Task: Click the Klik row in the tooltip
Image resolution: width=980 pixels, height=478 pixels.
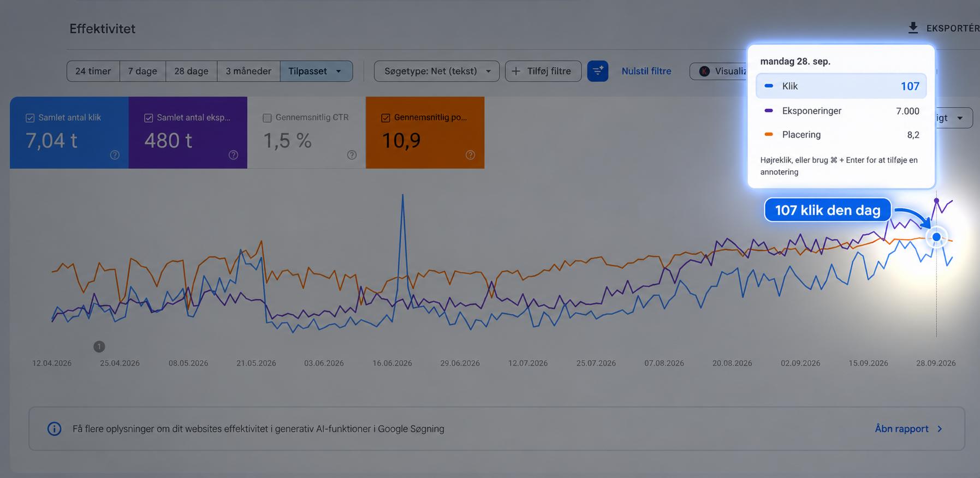Action: coord(841,86)
